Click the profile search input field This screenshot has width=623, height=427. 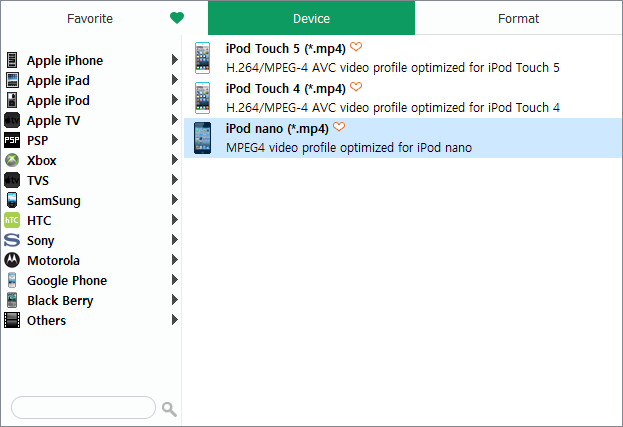click(x=83, y=407)
